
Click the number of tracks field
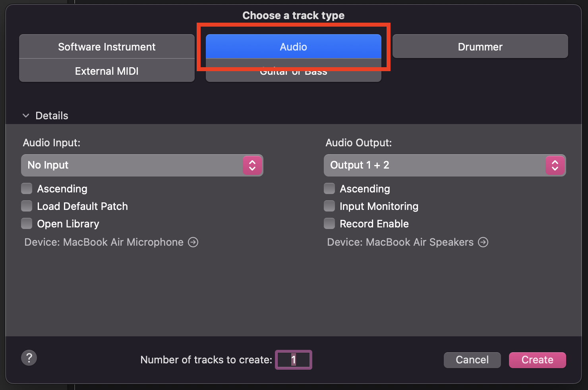click(x=293, y=360)
